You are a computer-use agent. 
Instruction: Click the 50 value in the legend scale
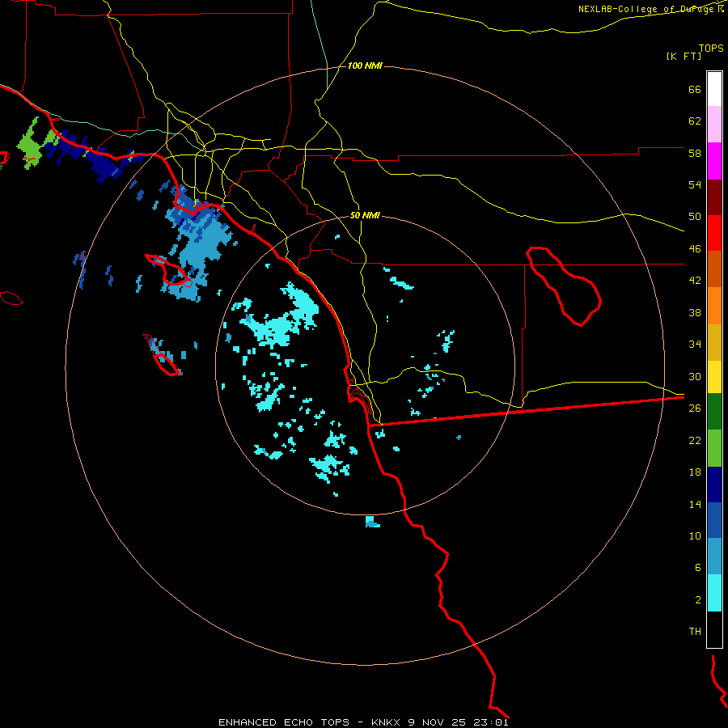coord(695,216)
